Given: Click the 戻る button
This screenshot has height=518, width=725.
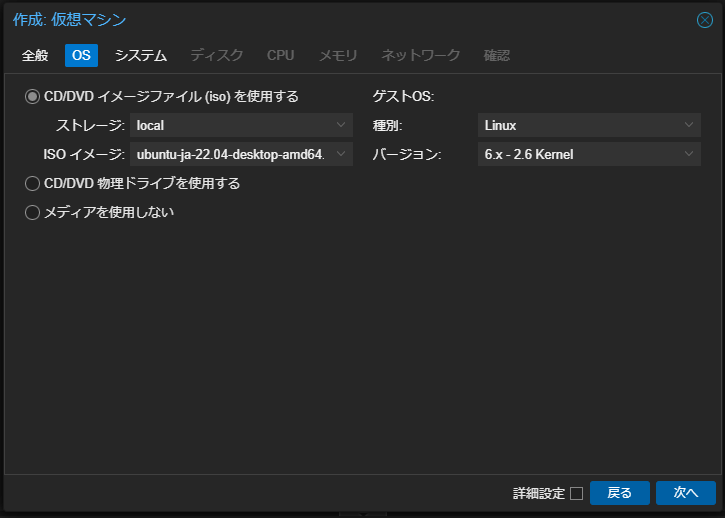Looking at the screenshot, I should tap(620, 493).
